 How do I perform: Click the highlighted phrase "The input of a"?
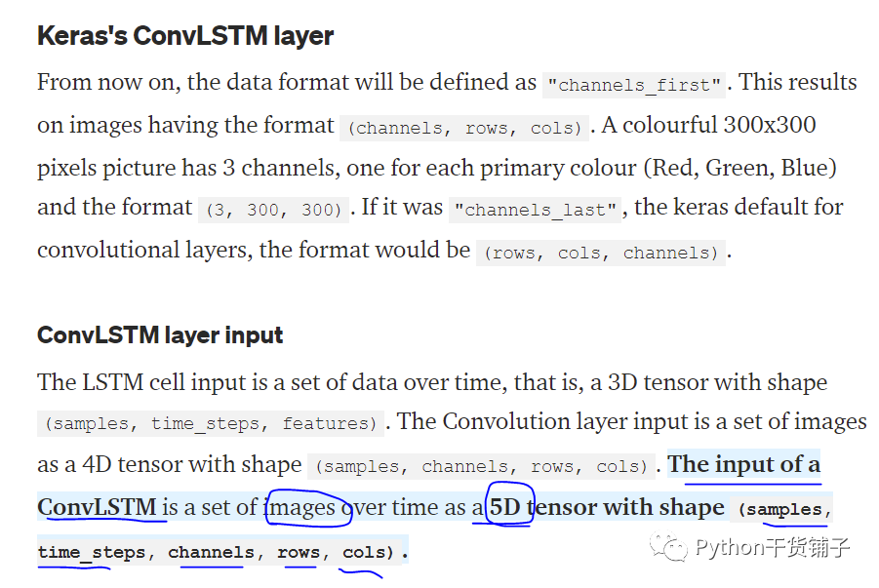tap(744, 464)
